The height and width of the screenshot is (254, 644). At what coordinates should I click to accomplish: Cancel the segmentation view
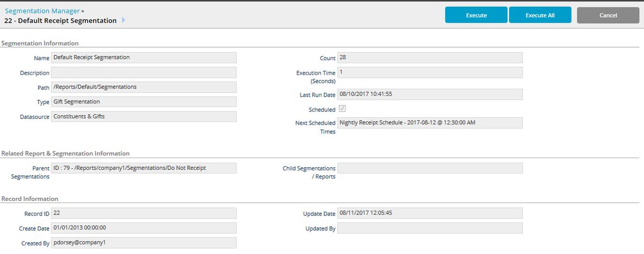point(608,15)
